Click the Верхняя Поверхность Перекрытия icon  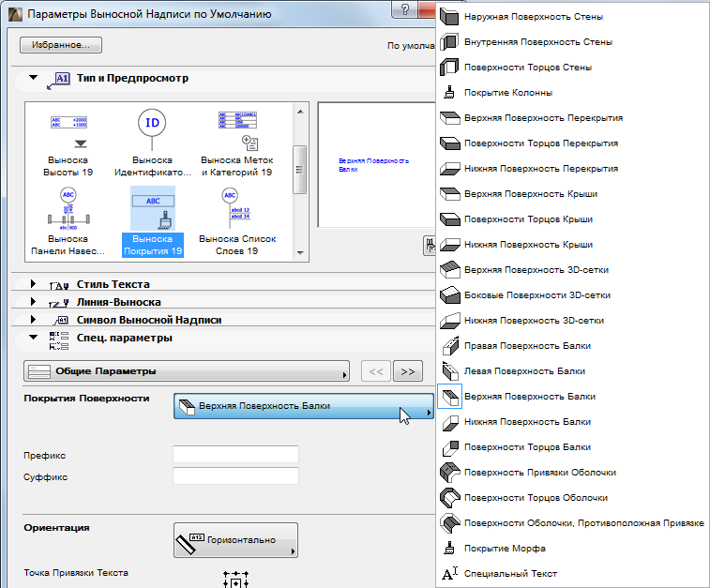tap(449, 118)
